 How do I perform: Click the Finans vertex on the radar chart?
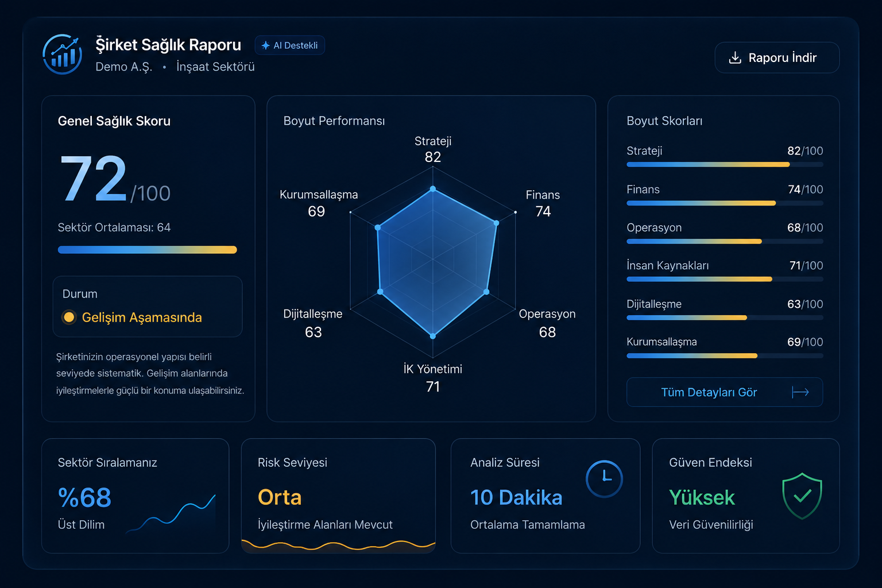497,223
